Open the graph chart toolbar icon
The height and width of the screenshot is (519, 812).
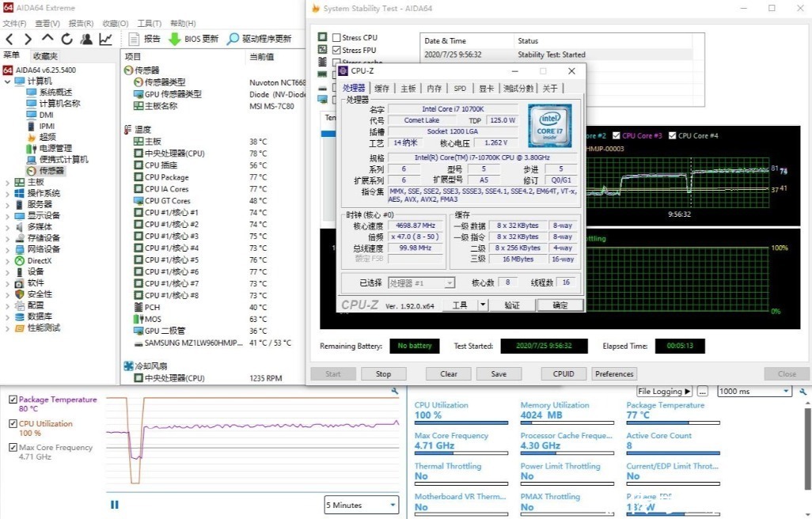point(105,39)
